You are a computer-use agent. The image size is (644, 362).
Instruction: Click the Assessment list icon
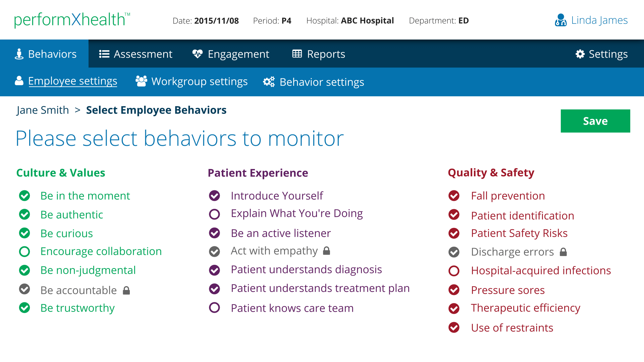(104, 54)
